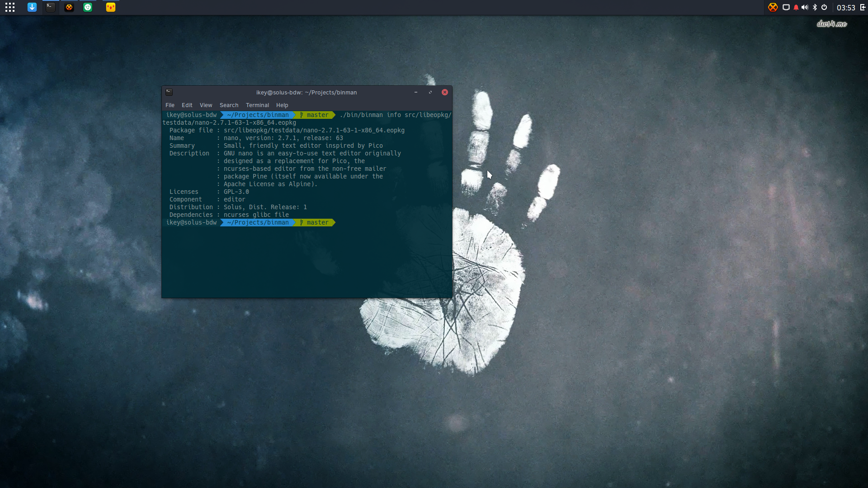The image size is (868, 488).
Task: Click the orange hexagon tray icon
Action: [x=773, y=7]
